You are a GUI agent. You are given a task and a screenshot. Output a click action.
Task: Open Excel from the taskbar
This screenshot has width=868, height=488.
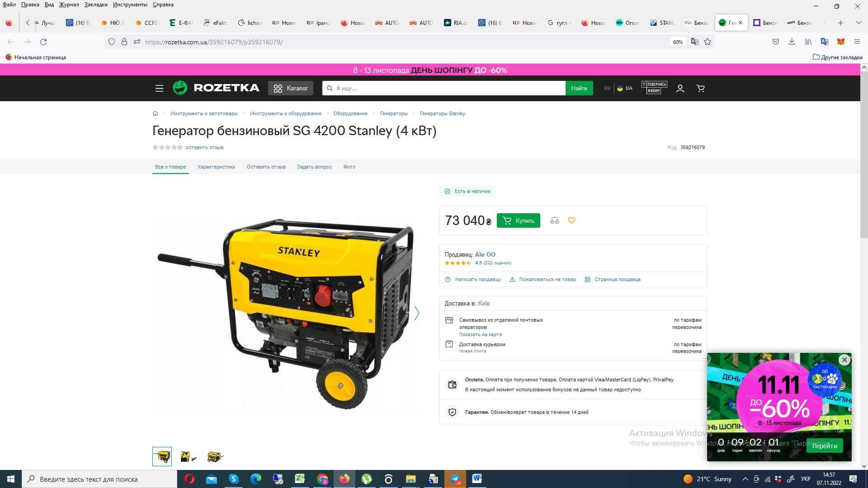tap(300, 479)
